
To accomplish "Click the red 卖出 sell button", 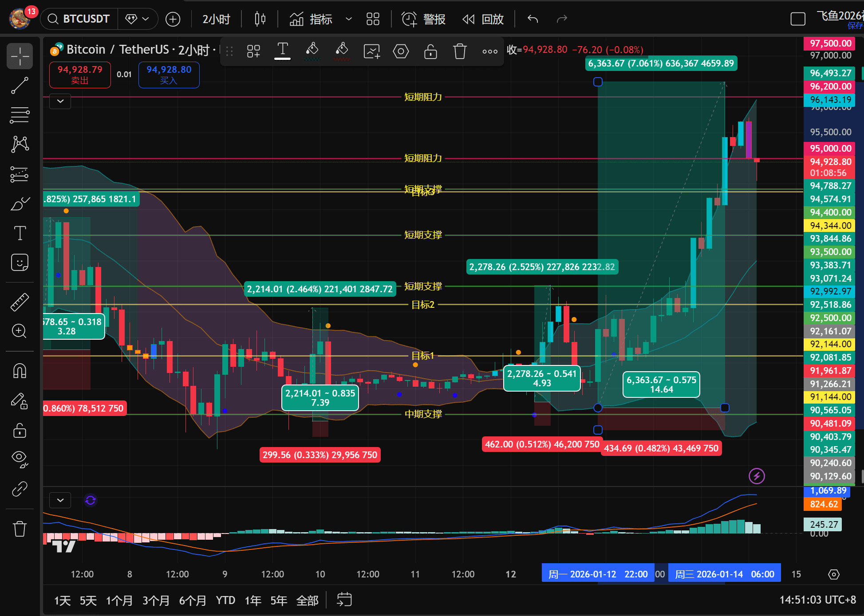I will [80, 75].
